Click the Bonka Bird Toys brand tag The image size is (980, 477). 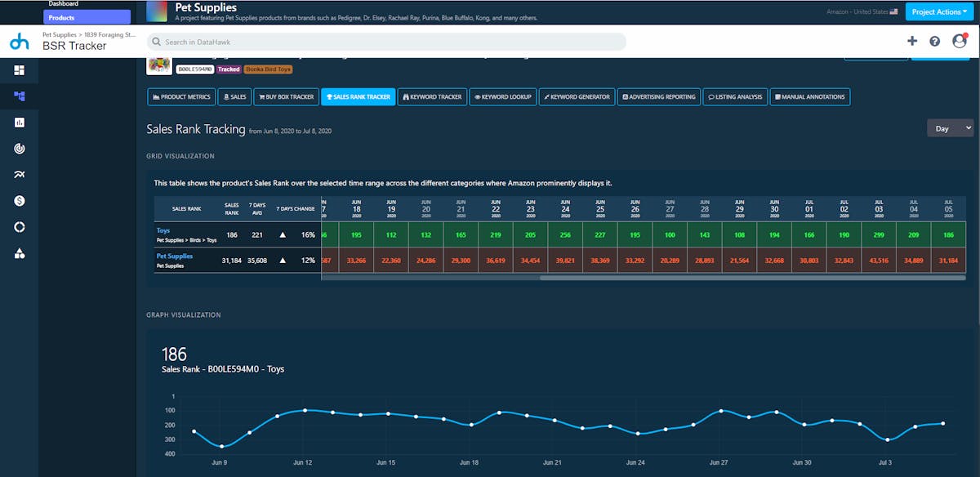[x=269, y=69]
